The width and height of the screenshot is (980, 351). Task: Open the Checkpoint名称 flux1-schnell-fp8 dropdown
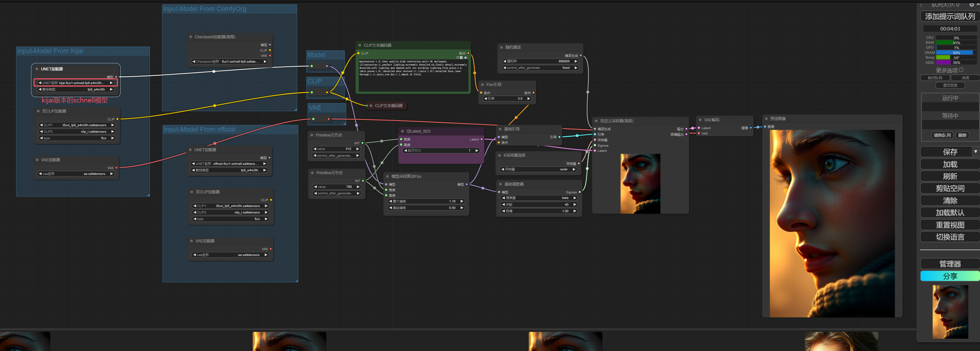(x=229, y=62)
